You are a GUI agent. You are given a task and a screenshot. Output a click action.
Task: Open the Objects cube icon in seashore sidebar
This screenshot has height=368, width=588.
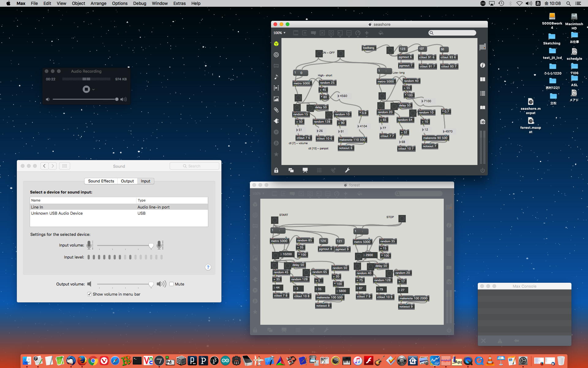tap(276, 44)
